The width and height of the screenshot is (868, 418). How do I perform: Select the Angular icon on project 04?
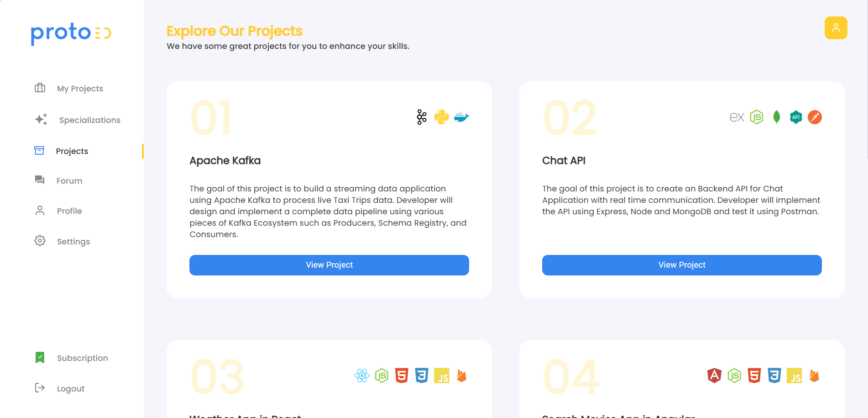pos(714,376)
